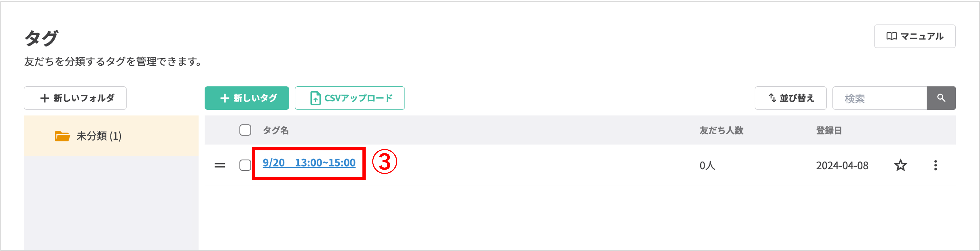
Task: Open the three-dot options menu for the tag
Action: pyautogui.click(x=936, y=165)
